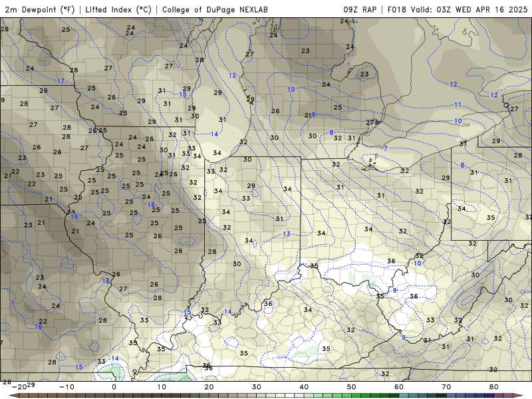
Task: Click the '70' tick on the color scale
Action: coord(446,387)
